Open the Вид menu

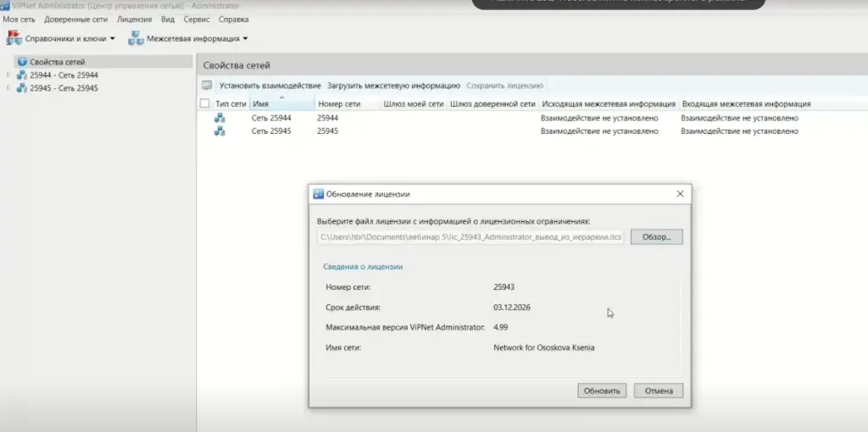168,19
